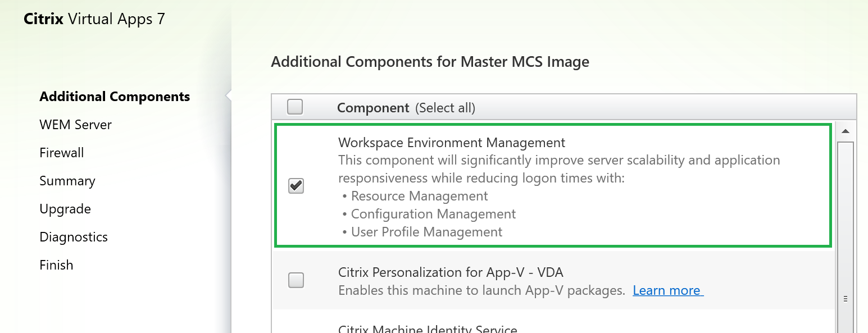868x333 pixels.
Task: Select the Citrix Personalization for App-V row title
Action: [x=451, y=272]
